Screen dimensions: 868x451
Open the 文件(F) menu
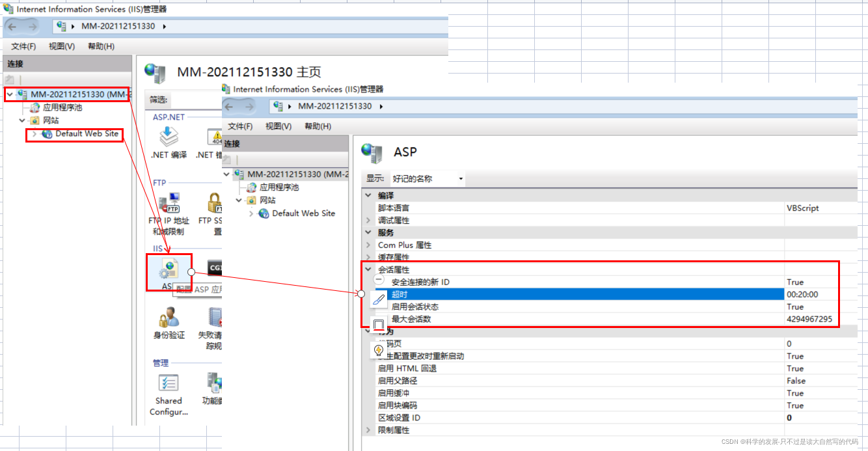pos(239,126)
